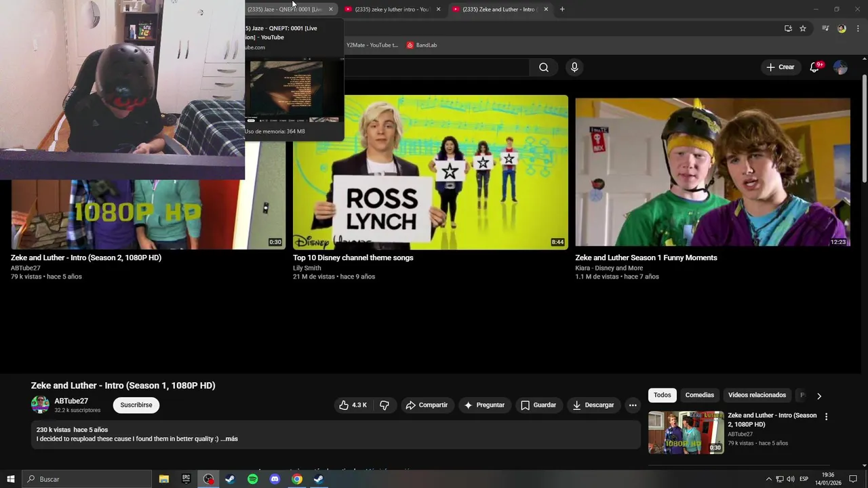Activate voice search microphone icon
The height and width of the screenshot is (488, 868).
(x=574, y=67)
